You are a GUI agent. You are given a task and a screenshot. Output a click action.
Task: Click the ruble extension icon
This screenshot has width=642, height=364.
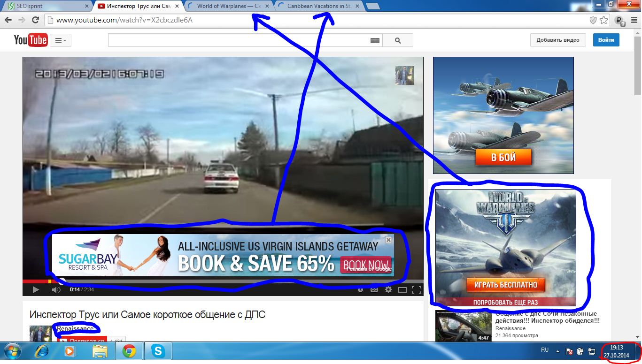(x=620, y=20)
